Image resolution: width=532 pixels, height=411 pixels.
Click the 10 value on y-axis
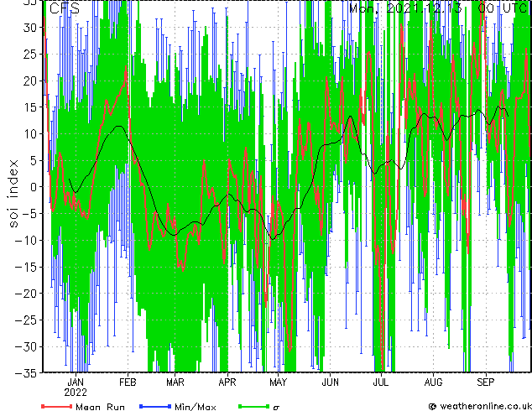(x=29, y=133)
